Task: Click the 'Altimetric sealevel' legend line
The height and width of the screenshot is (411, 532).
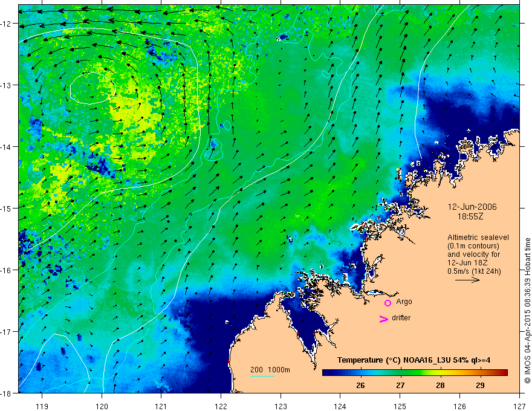Action: coord(478,238)
